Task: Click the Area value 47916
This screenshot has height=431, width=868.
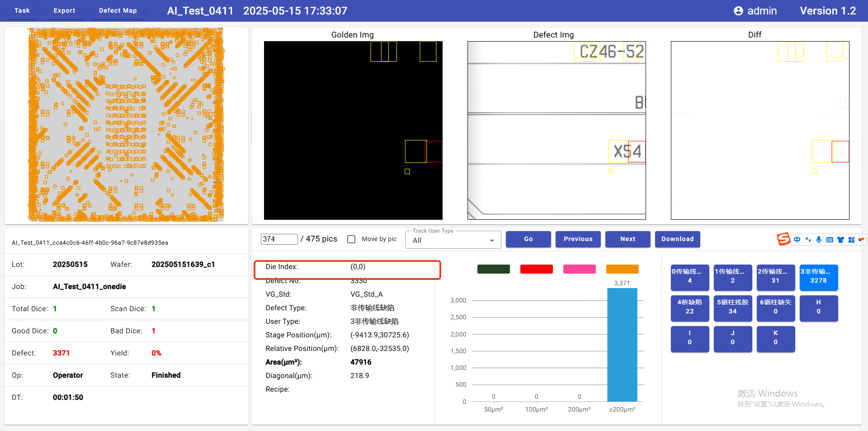Action: [x=361, y=362]
